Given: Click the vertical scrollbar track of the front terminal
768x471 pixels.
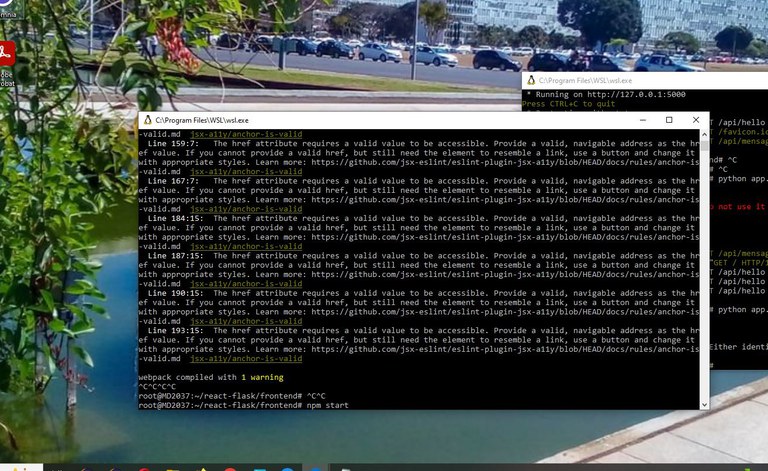Looking at the screenshot, I should pos(705,300).
